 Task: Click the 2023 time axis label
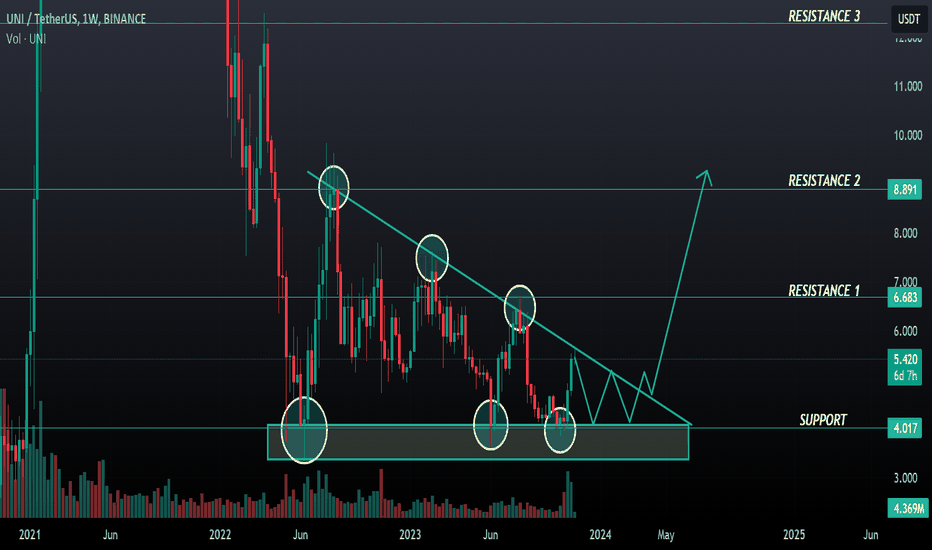click(410, 535)
